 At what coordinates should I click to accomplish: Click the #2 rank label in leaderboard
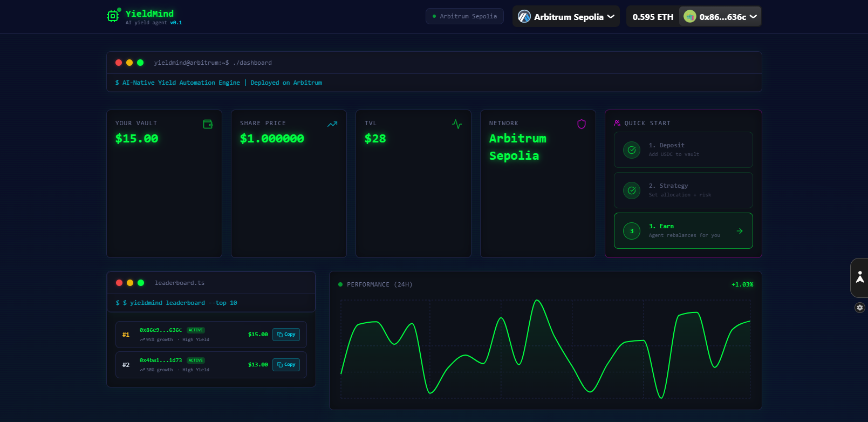click(126, 365)
